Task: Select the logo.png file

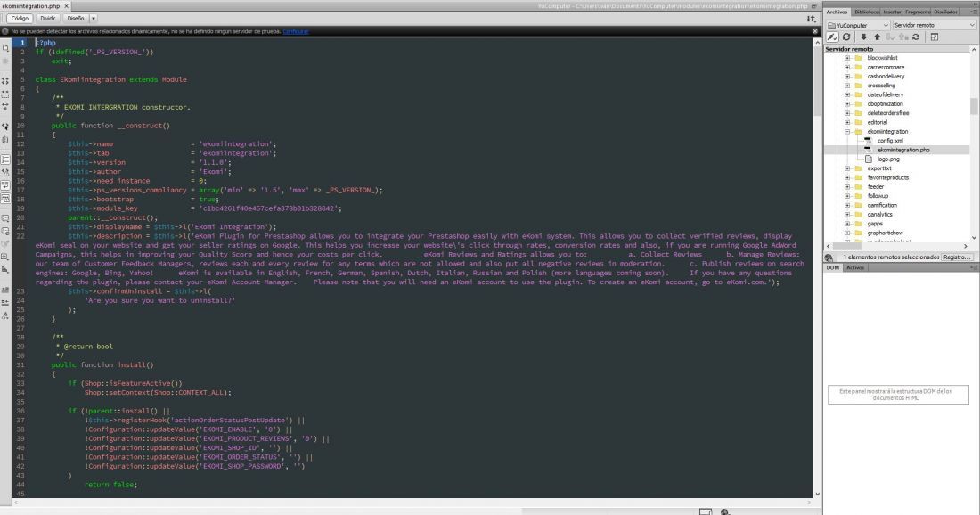Action: 888,159
